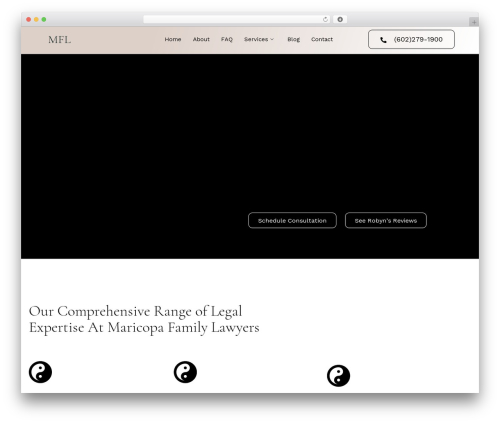
Task: Click the (602)279-1900 phone button
Action: pos(411,39)
